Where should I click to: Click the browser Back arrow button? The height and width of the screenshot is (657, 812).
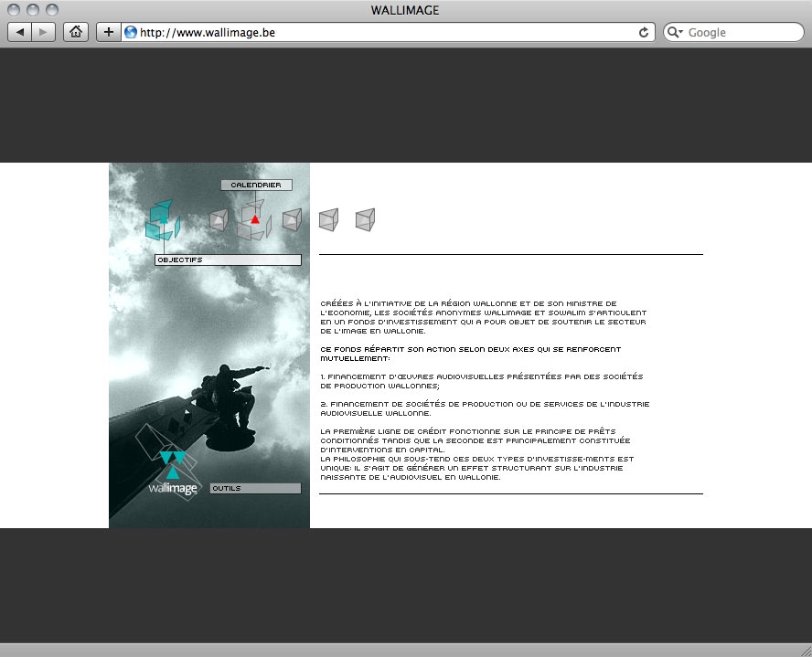20,32
